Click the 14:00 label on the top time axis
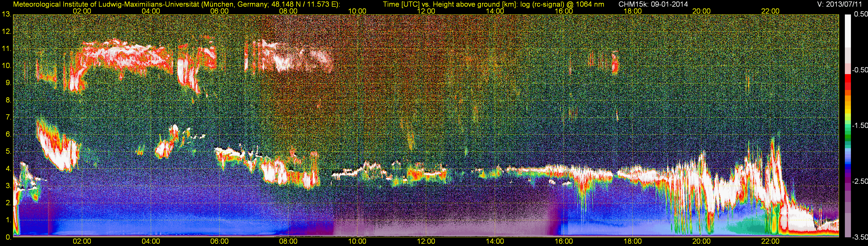The width and height of the screenshot is (868, 246). coord(495,11)
